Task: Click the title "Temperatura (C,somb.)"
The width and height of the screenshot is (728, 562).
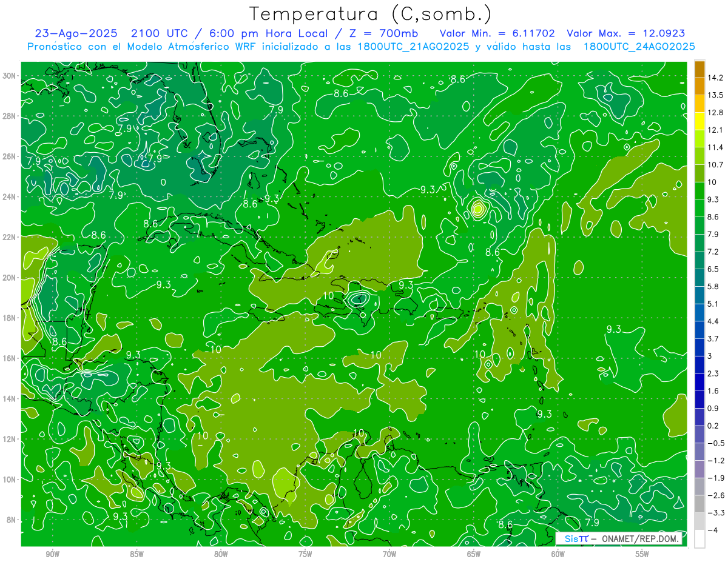Action: 370,14
